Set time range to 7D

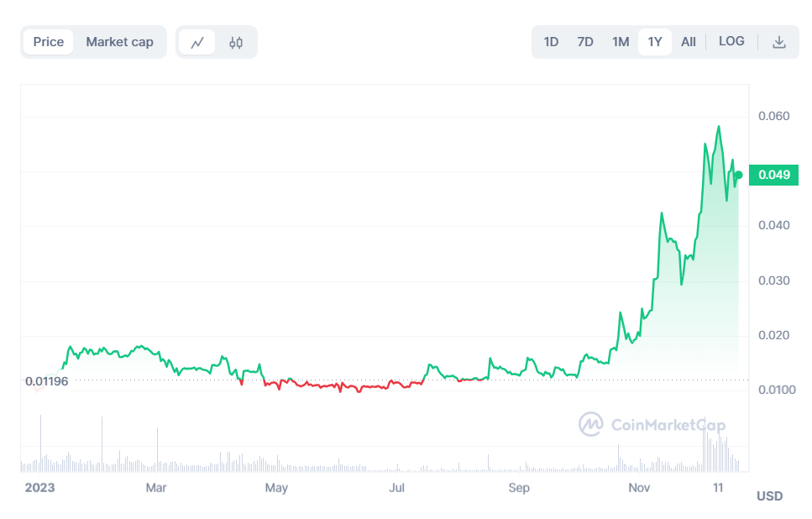click(585, 42)
